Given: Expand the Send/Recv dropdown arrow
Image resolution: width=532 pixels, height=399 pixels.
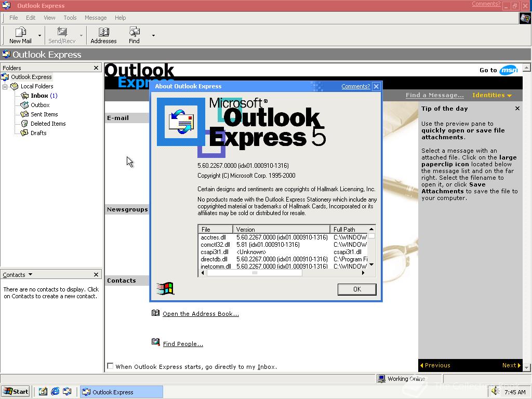Looking at the screenshot, I should click(81, 35).
